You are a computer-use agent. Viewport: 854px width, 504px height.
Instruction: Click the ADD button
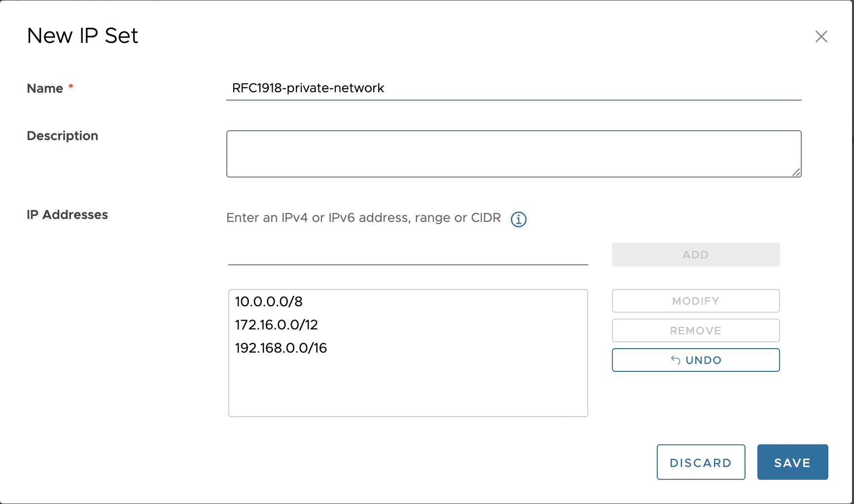(696, 254)
